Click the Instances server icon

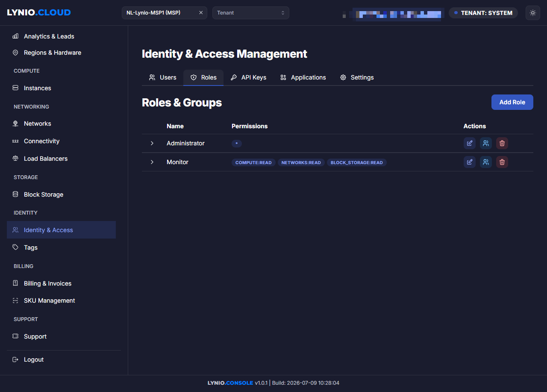pyautogui.click(x=15, y=88)
